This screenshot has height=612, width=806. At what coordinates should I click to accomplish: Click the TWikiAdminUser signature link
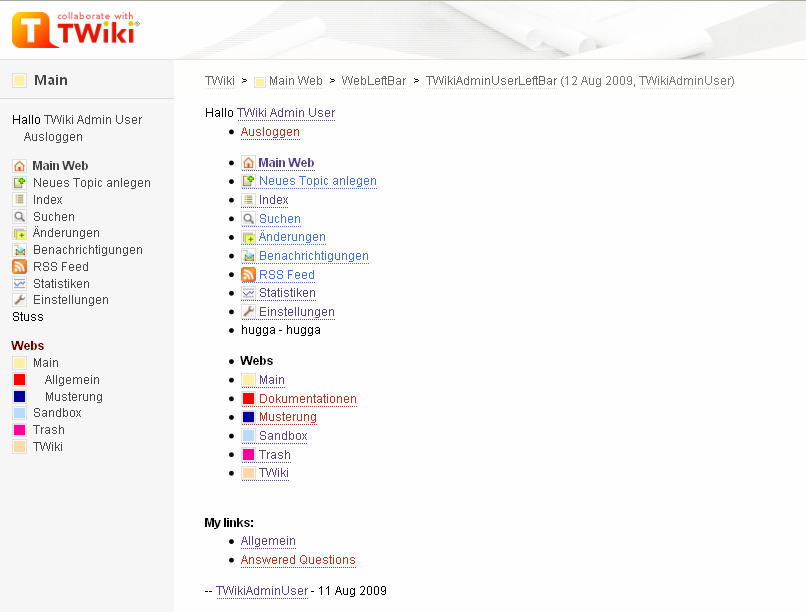[x=262, y=591]
